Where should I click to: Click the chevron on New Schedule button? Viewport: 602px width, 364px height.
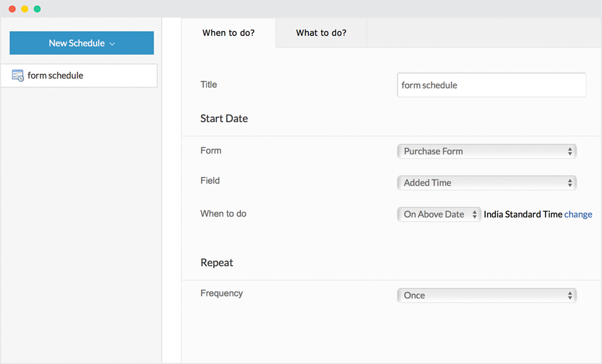coord(112,44)
